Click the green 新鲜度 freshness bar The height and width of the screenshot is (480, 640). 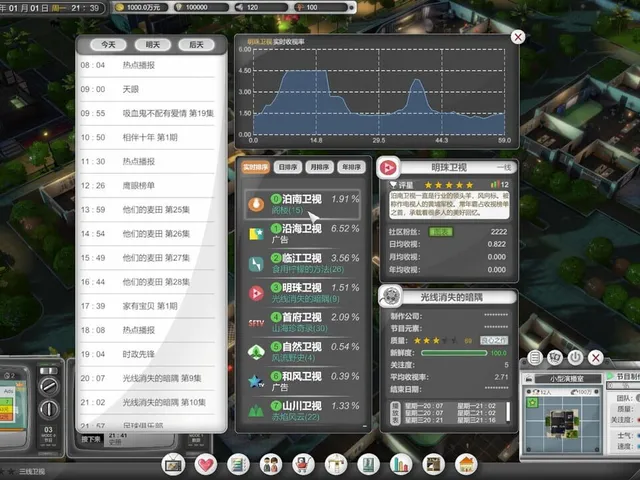[454, 353]
